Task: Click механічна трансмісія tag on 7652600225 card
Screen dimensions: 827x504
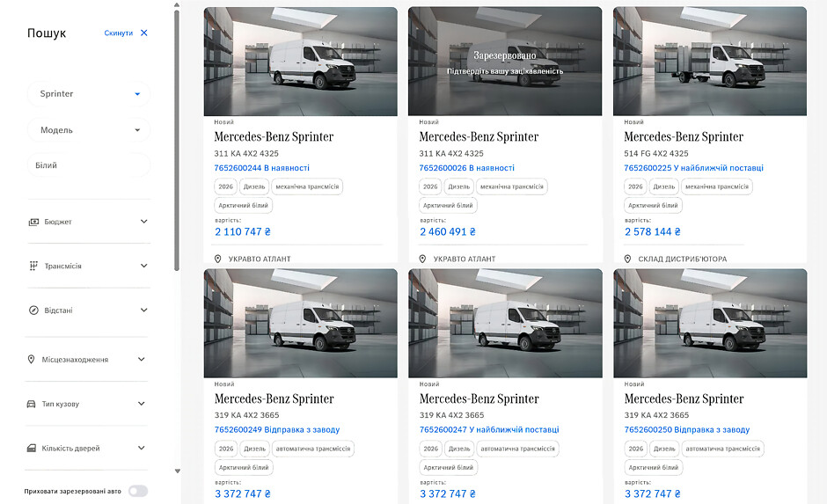Action: coord(717,186)
